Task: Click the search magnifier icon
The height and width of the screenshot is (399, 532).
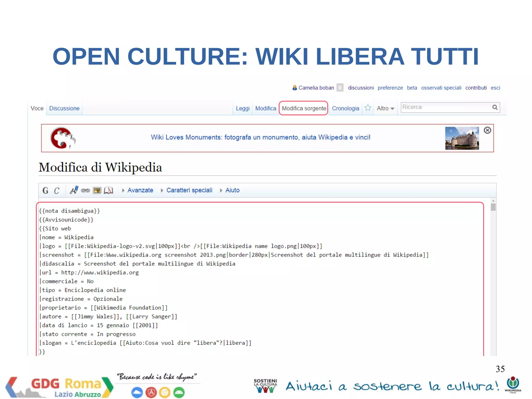Action: tap(495, 107)
